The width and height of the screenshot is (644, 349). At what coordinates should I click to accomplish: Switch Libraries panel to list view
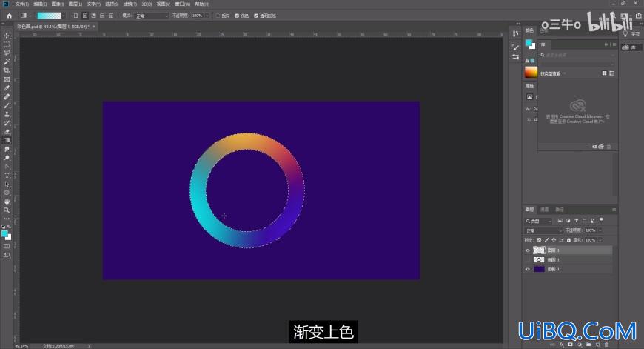(x=611, y=73)
